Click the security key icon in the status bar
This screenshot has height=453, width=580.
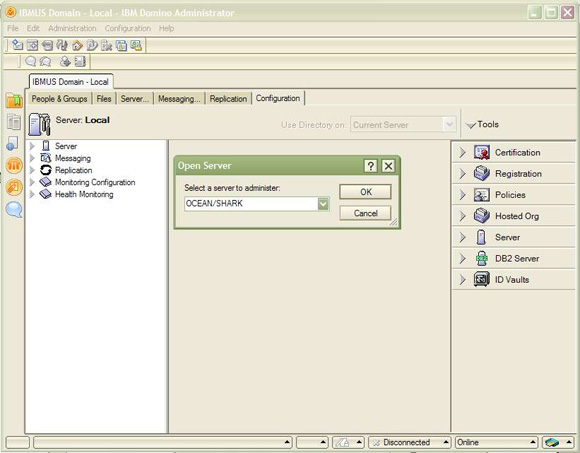(x=342, y=442)
